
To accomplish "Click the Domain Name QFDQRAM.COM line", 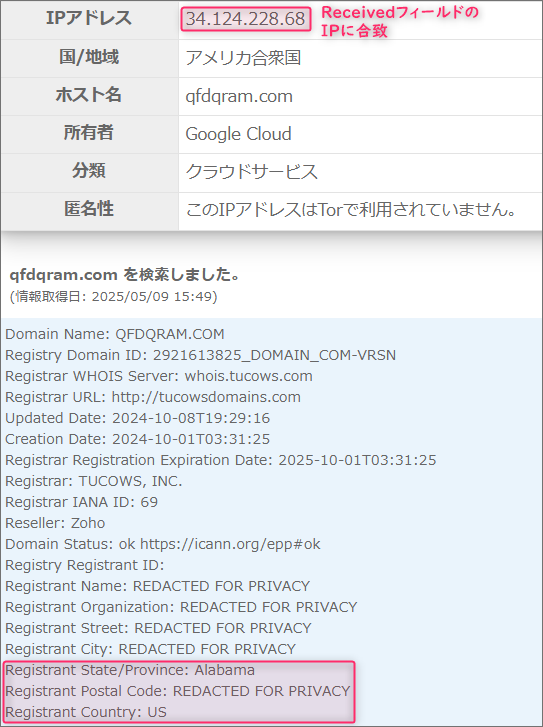I will pos(115,334).
